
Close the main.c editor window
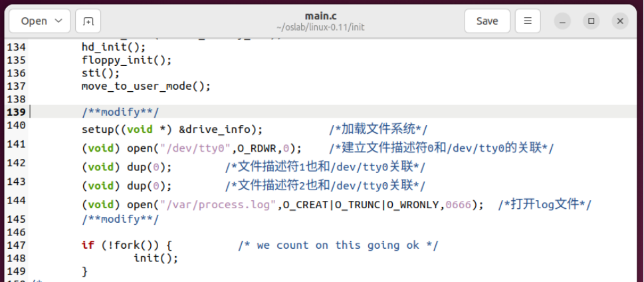click(620, 21)
